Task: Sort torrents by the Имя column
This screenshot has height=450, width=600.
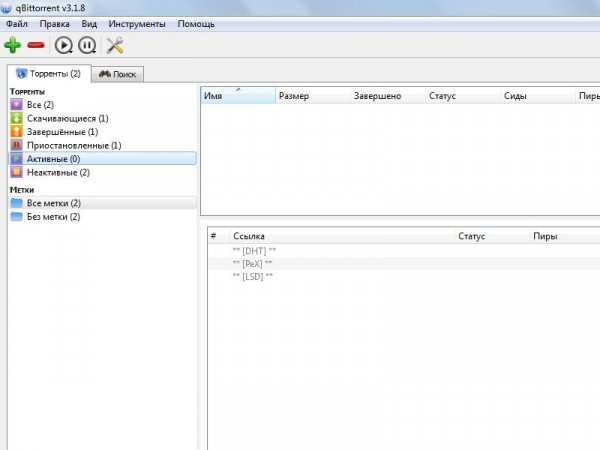Action: click(238, 96)
